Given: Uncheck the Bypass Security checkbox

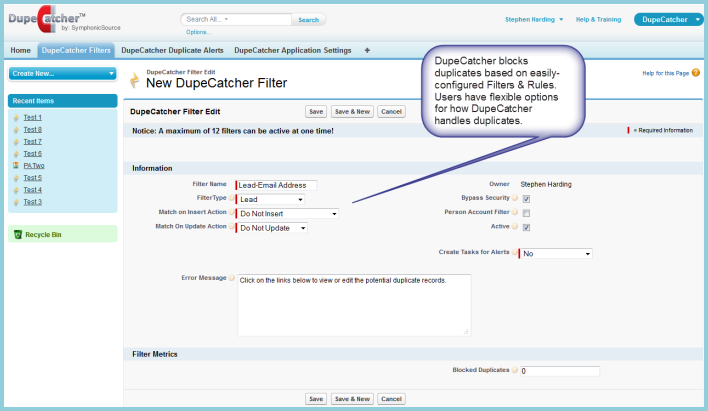Looking at the screenshot, I should click(x=526, y=199).
